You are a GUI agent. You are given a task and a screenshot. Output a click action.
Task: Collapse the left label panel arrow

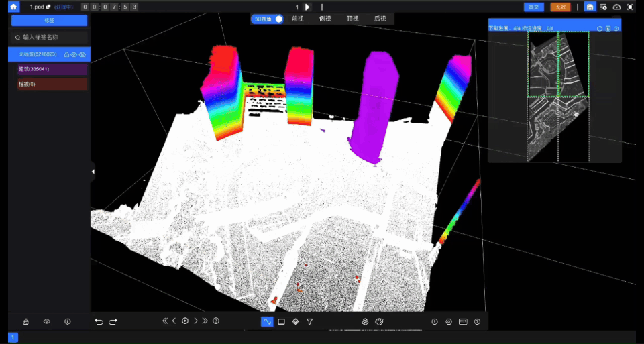coord(93,172)
